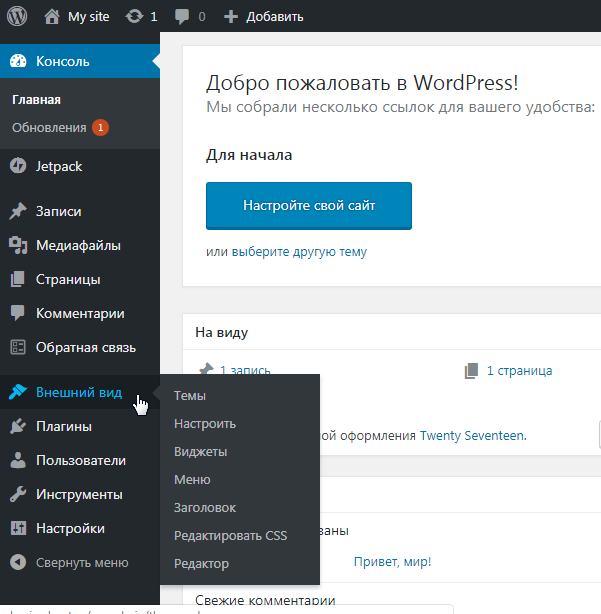The height and width of the screenshot is (614, 601).
Task: Open the Настройки menu
Action: [x=80, y=528]
